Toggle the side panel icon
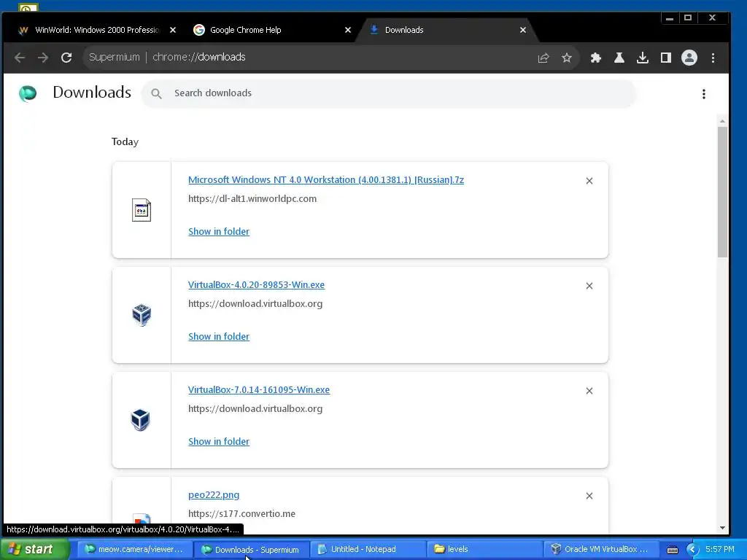The image size is (747, 560). (665, 58)
